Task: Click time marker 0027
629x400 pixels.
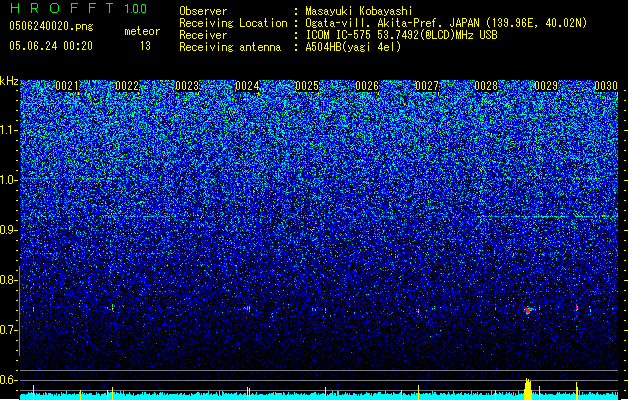Action: 427,86
